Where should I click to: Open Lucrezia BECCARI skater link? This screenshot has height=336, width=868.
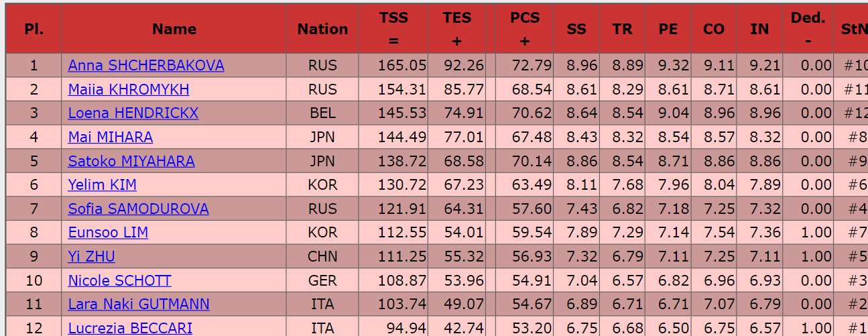pos(130,328)
